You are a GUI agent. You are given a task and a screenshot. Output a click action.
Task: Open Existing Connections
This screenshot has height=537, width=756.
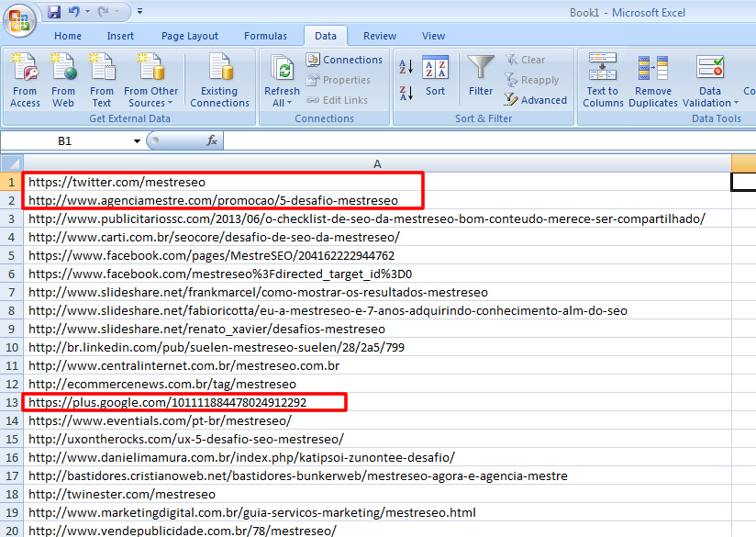[x=219, y=80]
